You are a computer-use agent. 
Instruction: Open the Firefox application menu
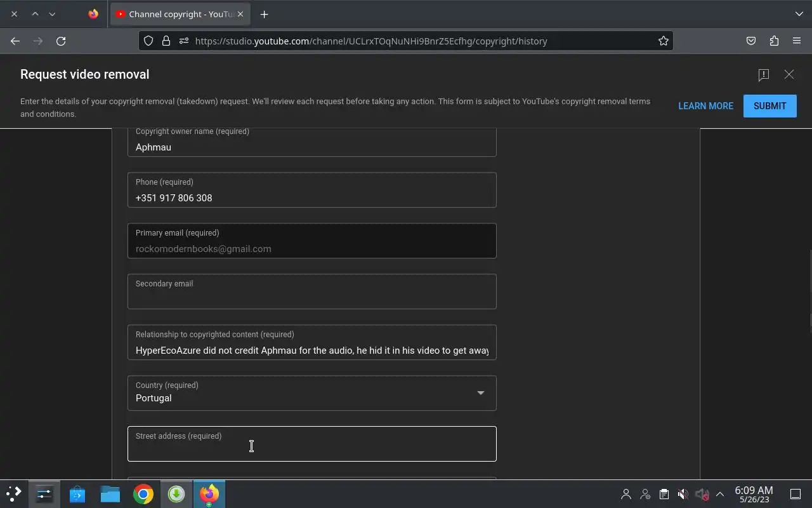(797, 41)
